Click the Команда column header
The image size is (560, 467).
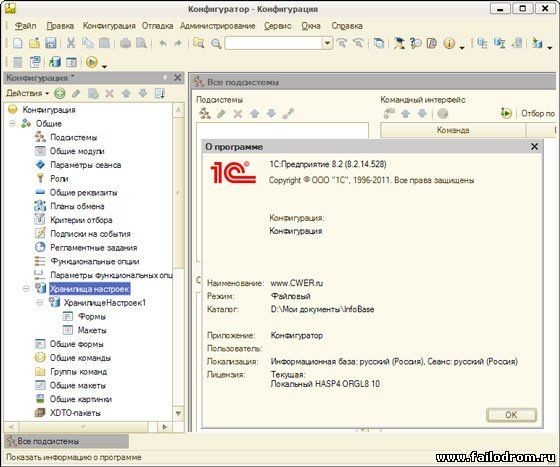point(453,130)
